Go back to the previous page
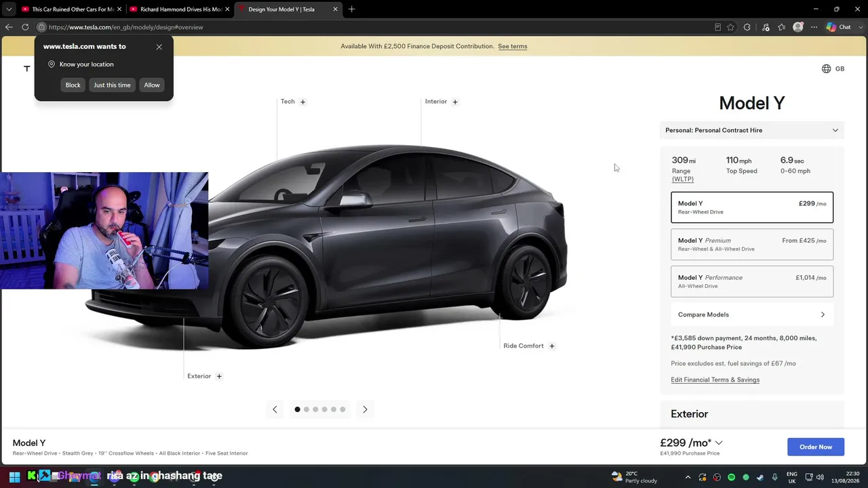868x488 pixels. tap(9, 27)
